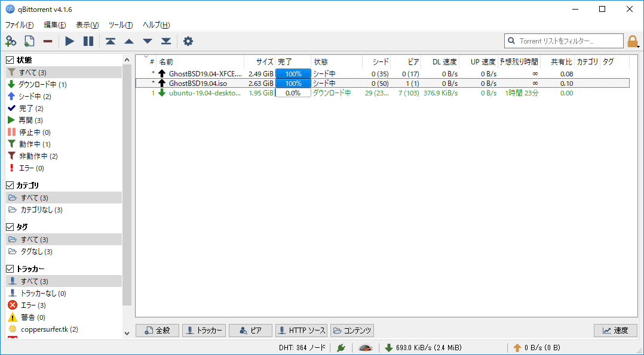This screenshot has width=644, height=355.
Task: Select tracker 警告 (0) filter
Action: pos(64,317)
